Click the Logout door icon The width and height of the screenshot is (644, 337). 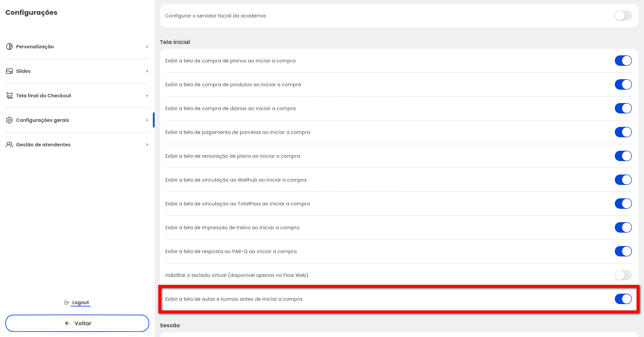(x=66, y=302)
